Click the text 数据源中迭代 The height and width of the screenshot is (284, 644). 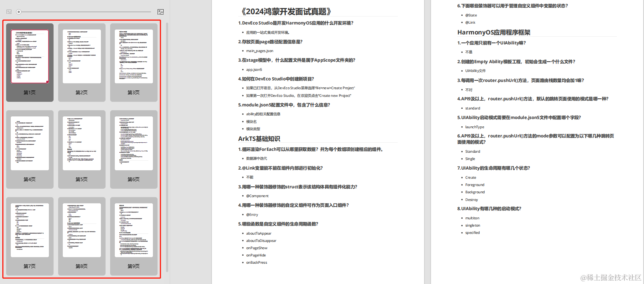(257, 158)
